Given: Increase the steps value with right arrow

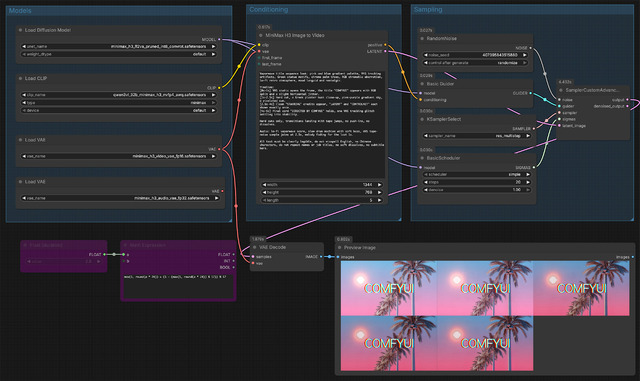Looking at the screenshot, I should click(528, 182).
